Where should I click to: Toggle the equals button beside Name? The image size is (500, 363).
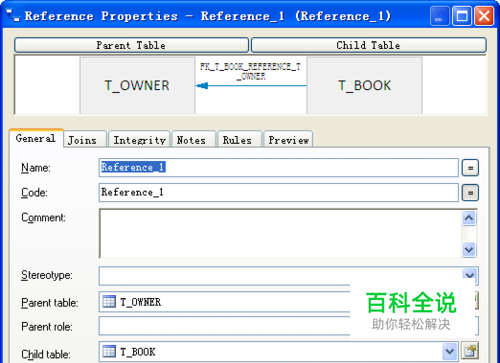(x=470, y=168)
